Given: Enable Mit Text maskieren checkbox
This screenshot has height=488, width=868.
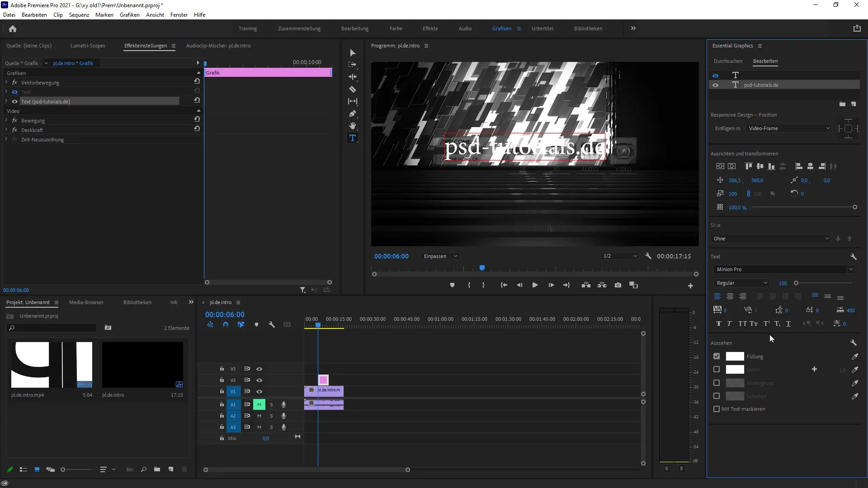Looking at the screenshot, I should pos(717,409).
